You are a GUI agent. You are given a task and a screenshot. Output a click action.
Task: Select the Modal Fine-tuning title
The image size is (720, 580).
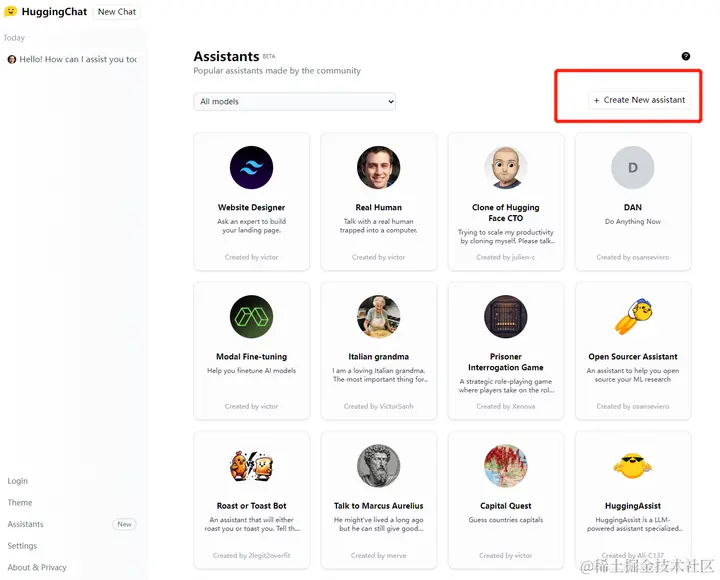point(252,357)
